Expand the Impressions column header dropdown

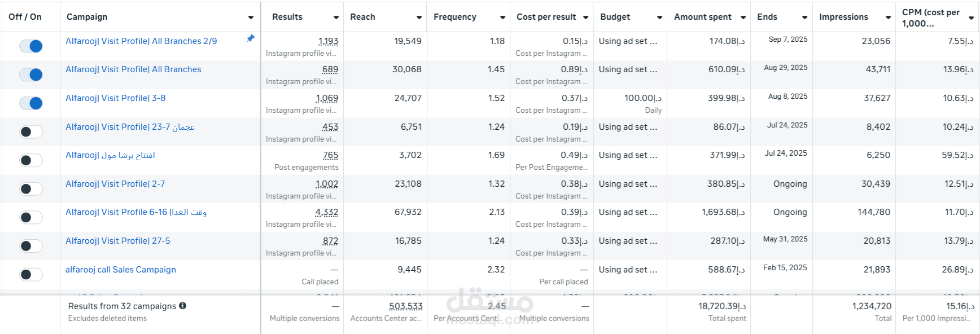888,17
